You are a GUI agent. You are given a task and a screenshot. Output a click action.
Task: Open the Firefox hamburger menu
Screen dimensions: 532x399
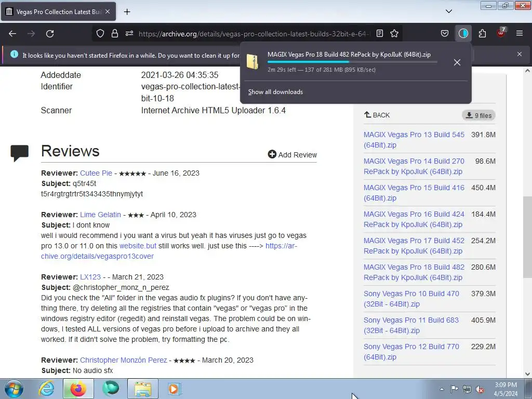click(x=520, y=34)
